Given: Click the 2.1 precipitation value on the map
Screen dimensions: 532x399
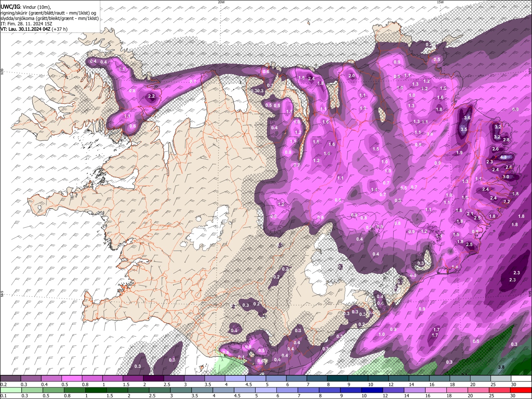Looking at the screenshot, I should 470,214.
